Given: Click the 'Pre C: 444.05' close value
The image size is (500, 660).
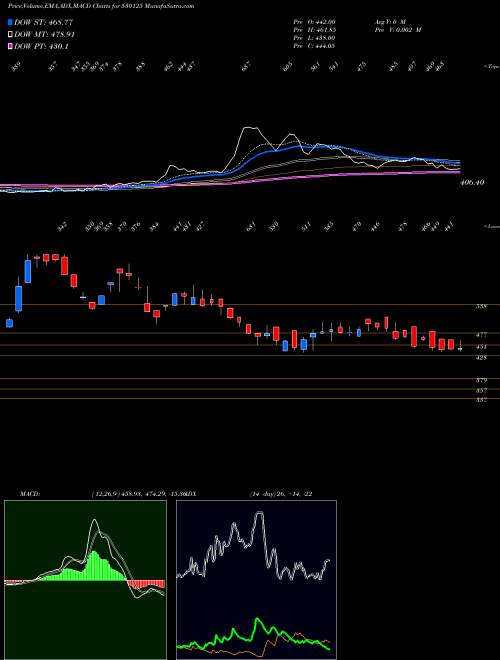Looking at the screenshot, I should click(x=314, y=46).
